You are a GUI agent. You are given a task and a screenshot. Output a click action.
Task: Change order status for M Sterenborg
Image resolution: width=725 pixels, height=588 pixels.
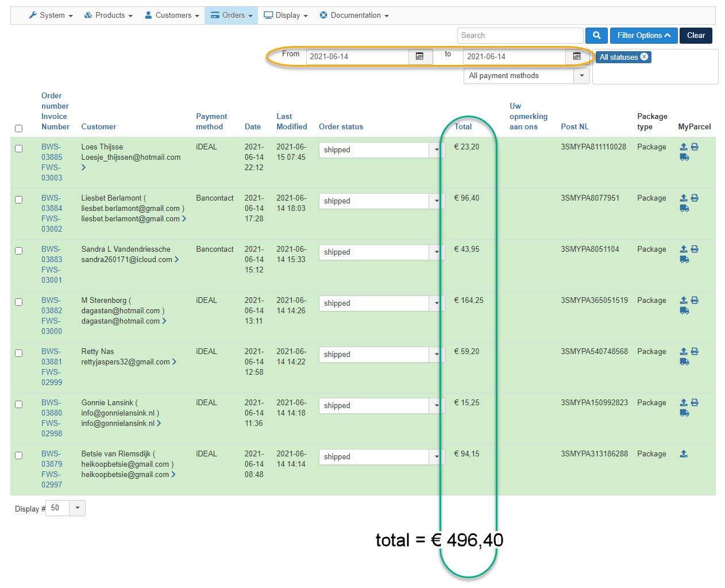[x=381, y=303]
